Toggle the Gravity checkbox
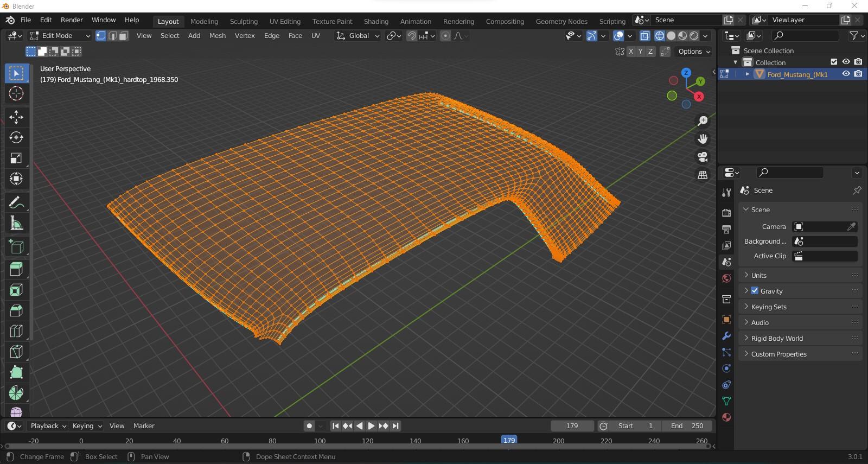Image resolution: width=868 pixels, height=464 pixels. (x=755, y=291)
